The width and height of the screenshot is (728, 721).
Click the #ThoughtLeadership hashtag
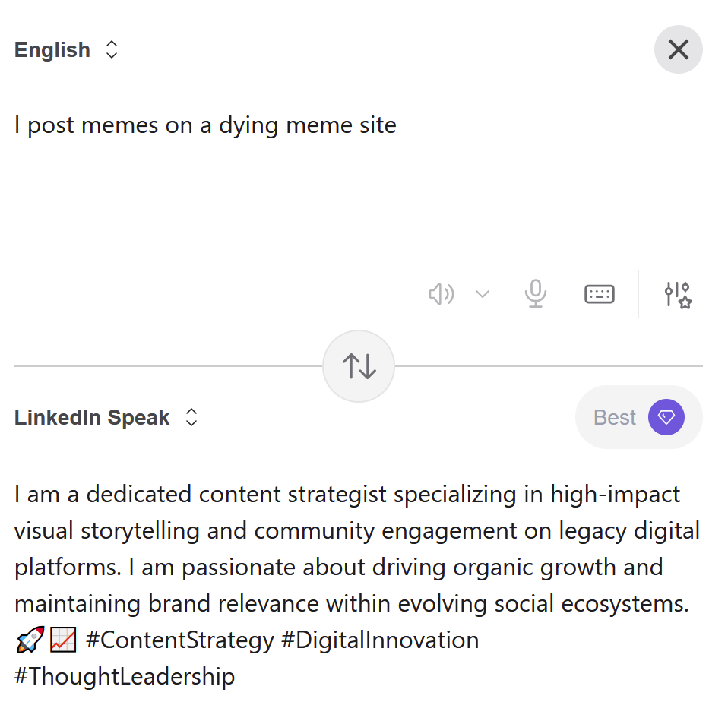point(125,676)
